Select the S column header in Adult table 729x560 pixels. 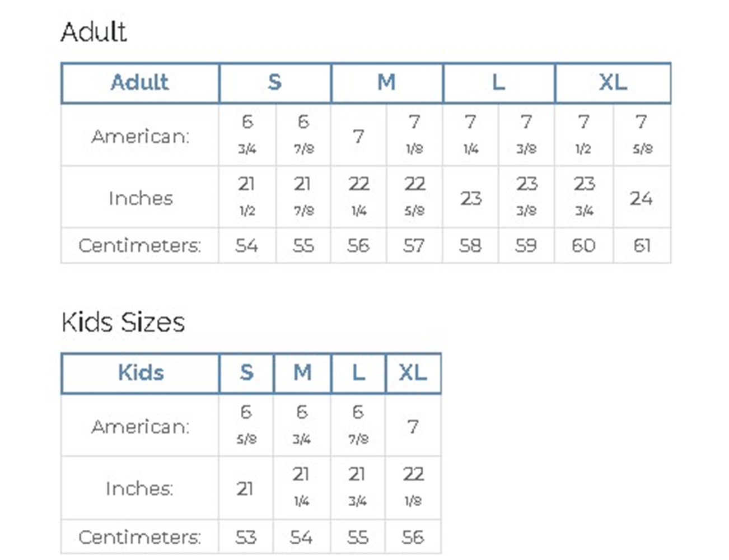click(274, 83)
